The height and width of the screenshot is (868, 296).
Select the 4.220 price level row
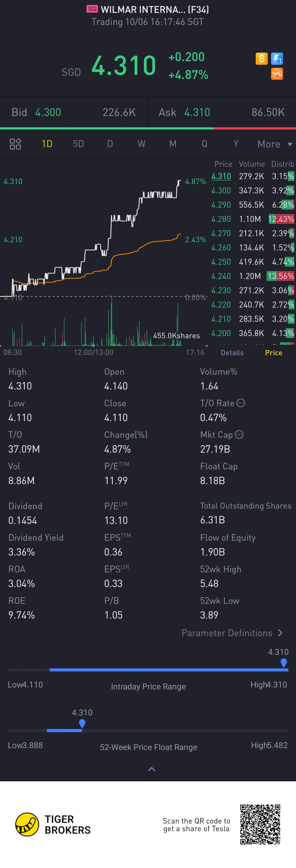click(x=253, y=305)
